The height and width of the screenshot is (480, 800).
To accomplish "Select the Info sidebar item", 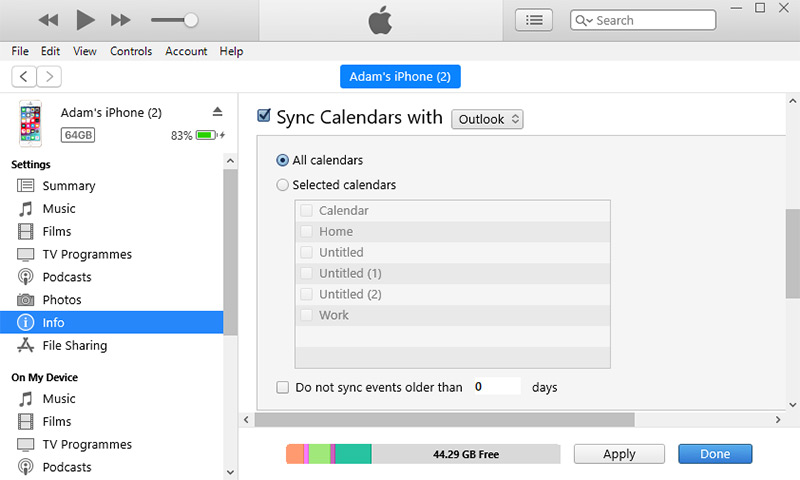I will 112,322.
